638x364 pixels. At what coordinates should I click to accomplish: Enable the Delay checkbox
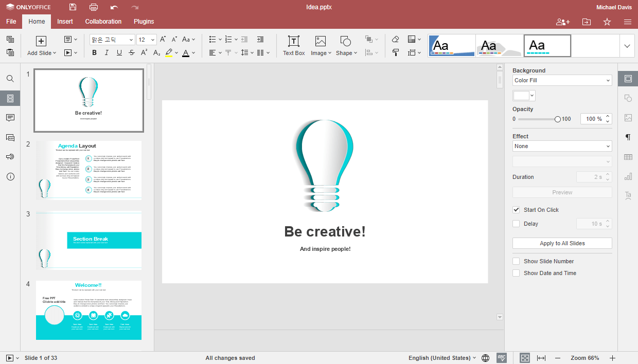tap(516, 224)
